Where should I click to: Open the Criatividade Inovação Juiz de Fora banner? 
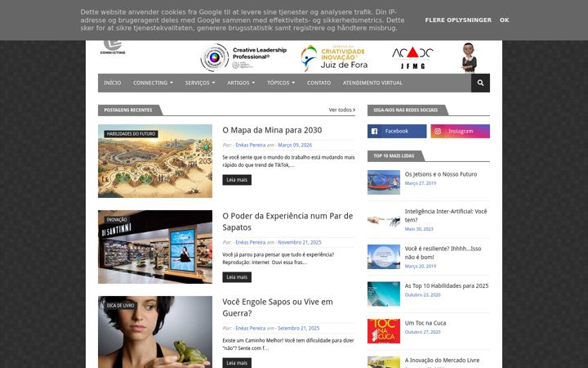coord(334,57)
